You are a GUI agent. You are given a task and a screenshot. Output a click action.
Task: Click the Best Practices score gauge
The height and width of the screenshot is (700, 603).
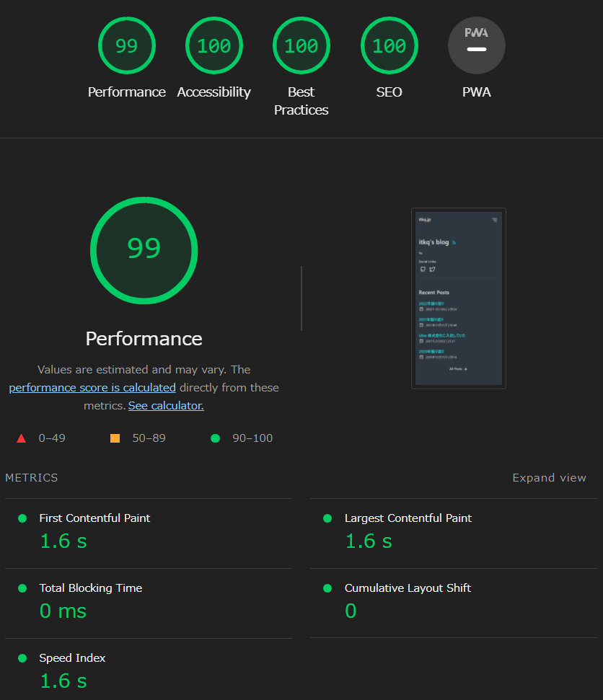(x=301, y=46)
